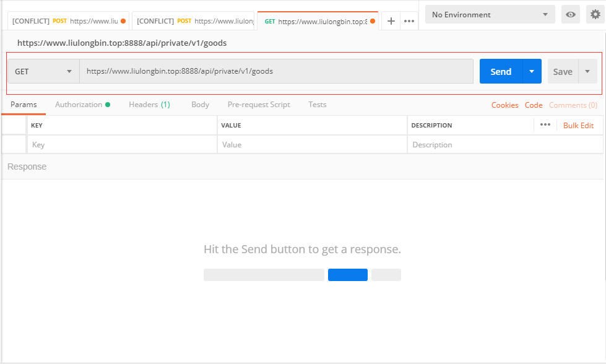The width and height of the screenshot is (606, 364).
Task: Switch to the Body tab
Action: pyautogui.click(x=200, y=105)
